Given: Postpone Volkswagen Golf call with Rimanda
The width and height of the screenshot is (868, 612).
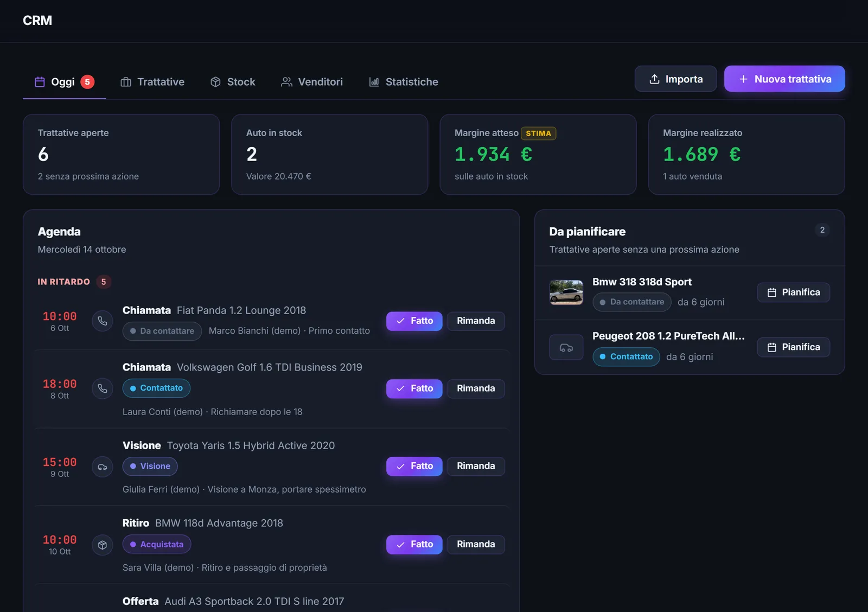Looking at the screenshot, I should pos(476,388).
